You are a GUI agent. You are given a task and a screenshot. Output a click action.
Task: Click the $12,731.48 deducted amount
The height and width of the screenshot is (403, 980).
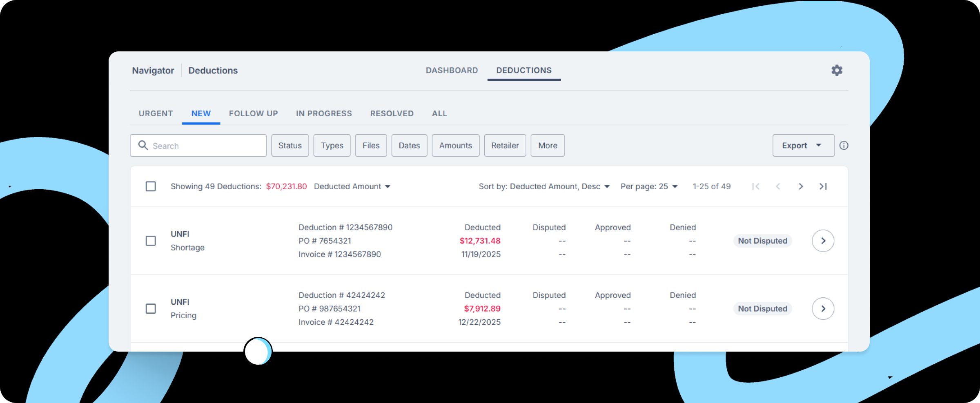tap(480, 241)
